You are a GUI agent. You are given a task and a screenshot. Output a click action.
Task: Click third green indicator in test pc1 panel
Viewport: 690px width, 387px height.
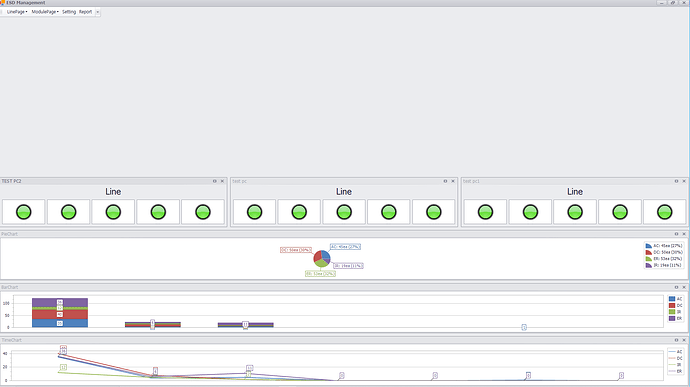click(575, 212)
